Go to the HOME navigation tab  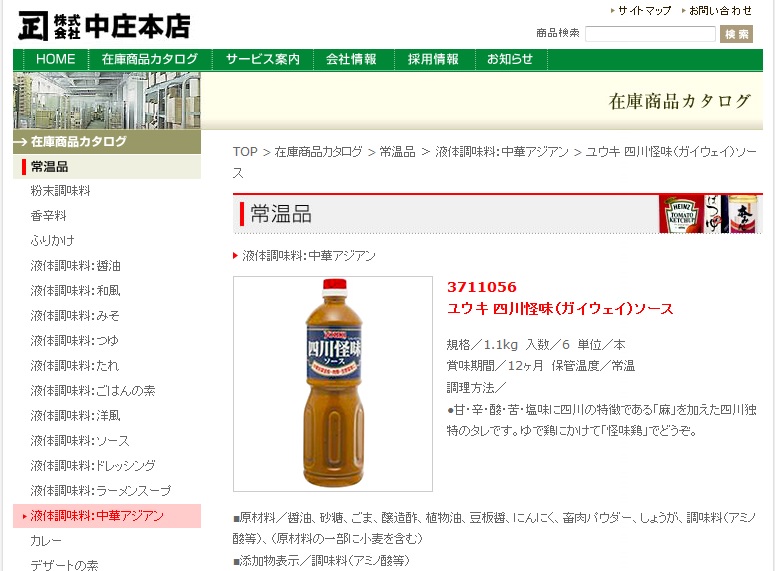coord(55,60)
